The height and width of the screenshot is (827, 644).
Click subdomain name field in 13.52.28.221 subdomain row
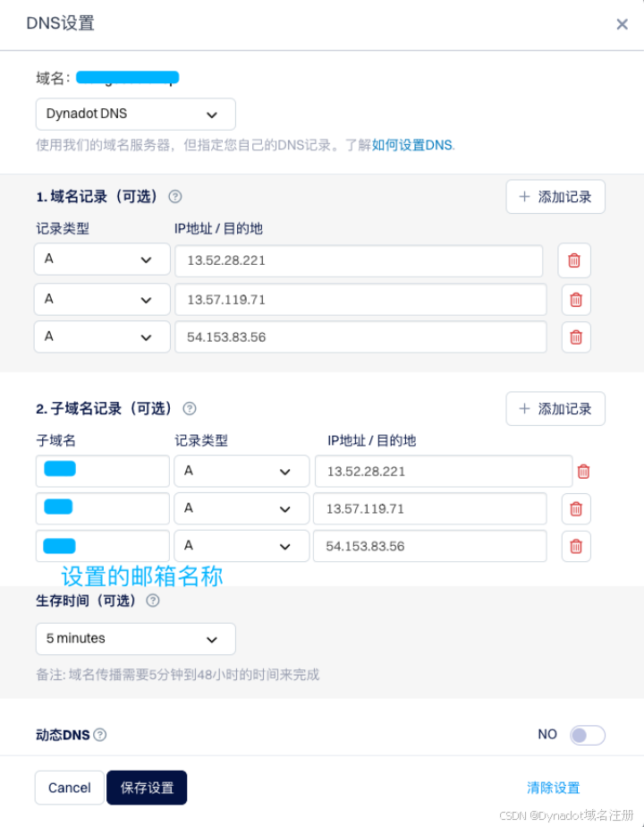103,471
